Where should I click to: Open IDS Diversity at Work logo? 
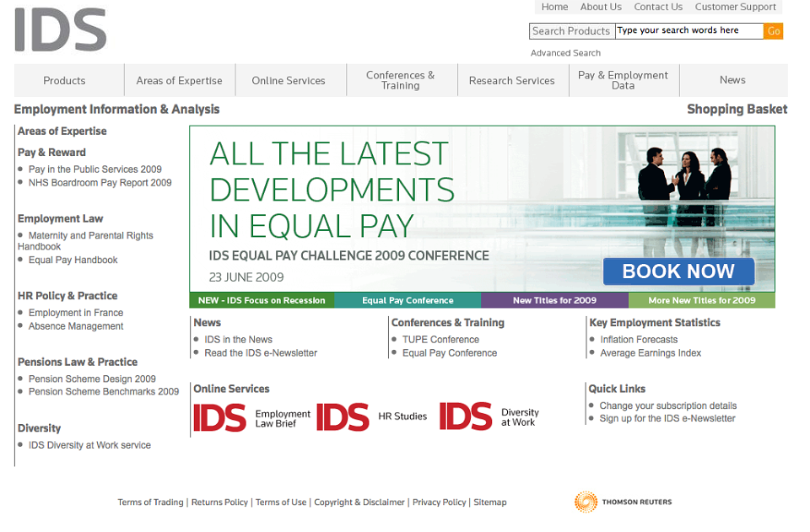tap(489, 417)
